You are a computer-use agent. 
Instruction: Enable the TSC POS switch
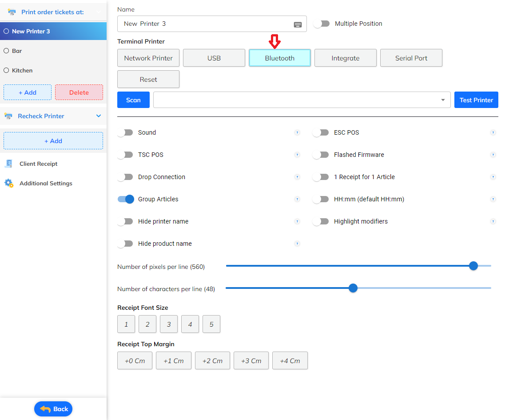tap(125, 155)
